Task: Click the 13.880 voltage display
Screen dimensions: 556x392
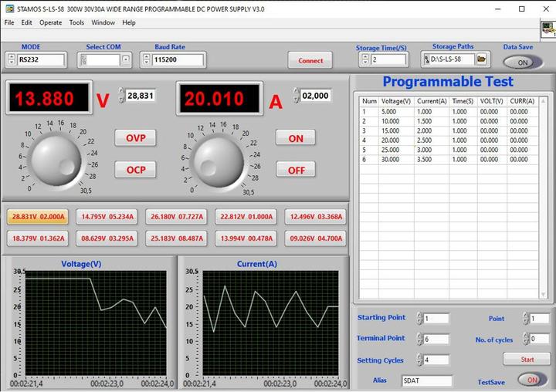Action: [49, 97]
